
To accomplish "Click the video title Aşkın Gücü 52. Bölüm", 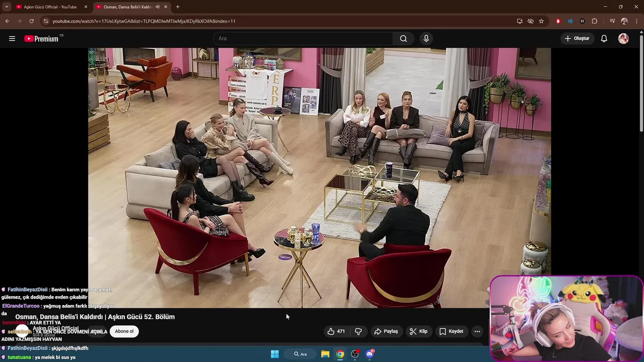I will point(95,317).
